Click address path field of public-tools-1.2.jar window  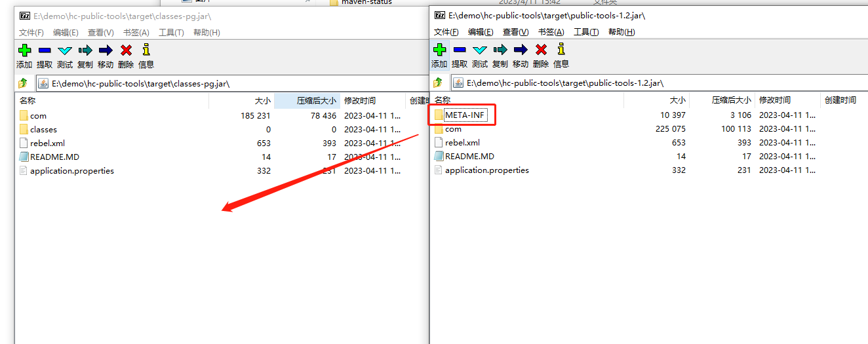658,83
